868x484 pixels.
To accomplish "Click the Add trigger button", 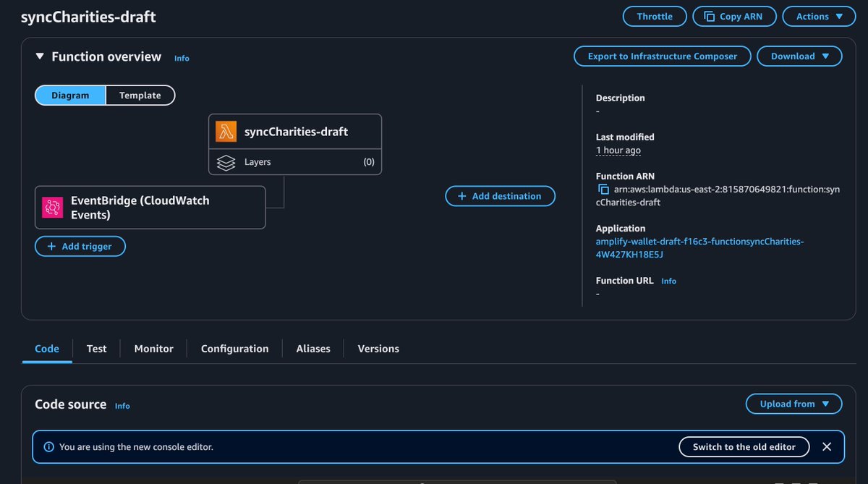I will coord(80,247).
